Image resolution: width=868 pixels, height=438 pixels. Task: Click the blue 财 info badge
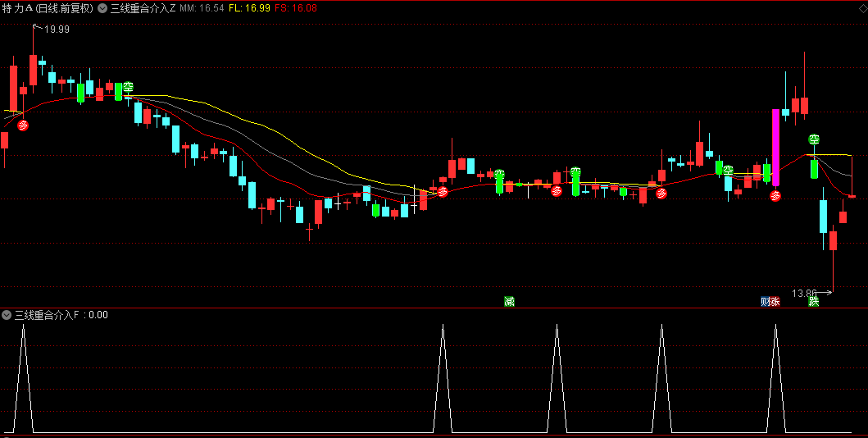(x=765, y=301)
